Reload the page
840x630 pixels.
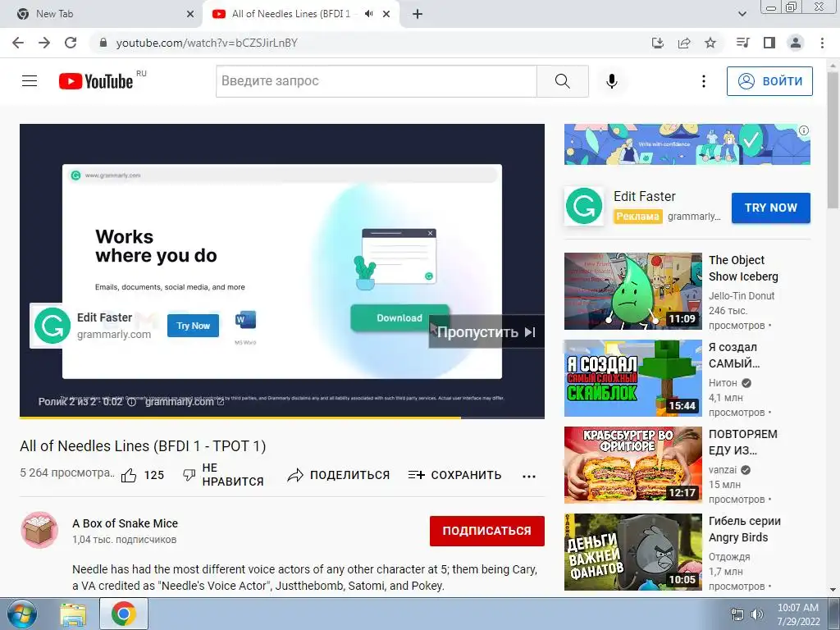coord(71,43)
